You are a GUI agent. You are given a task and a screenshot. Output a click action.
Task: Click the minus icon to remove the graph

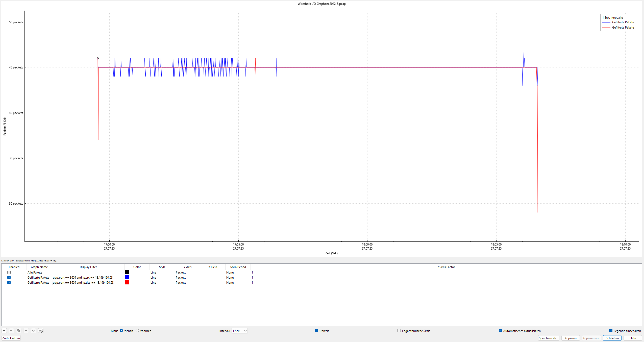(11, 331)
